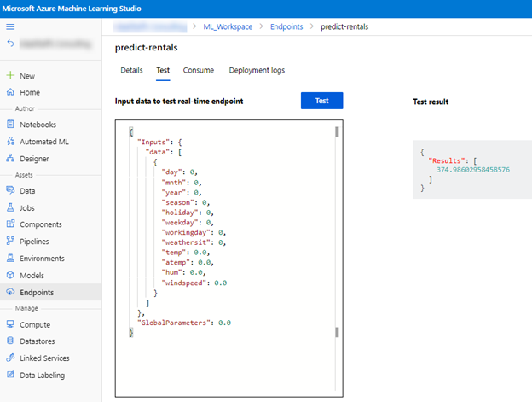The width and height of the screenshot is (532, 402).
Task: Click the back arrow workspace icon
Action: pyautogui.click(x=10, y=43)
